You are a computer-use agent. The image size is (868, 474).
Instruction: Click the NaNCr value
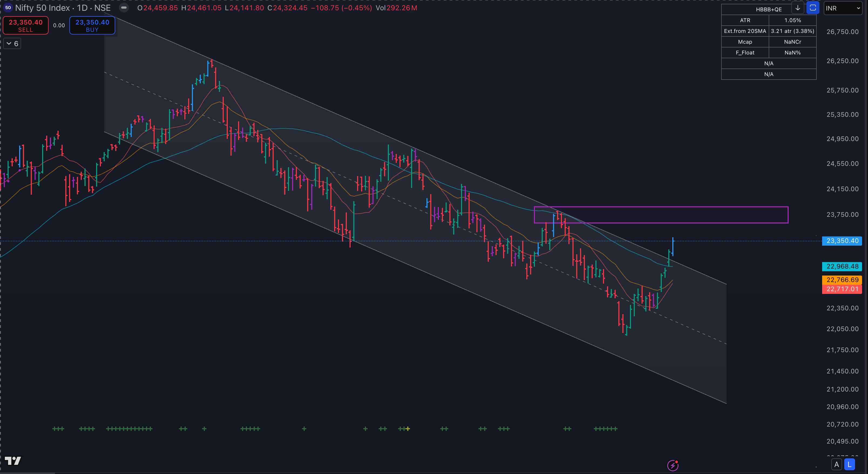(x=792, y=42)
